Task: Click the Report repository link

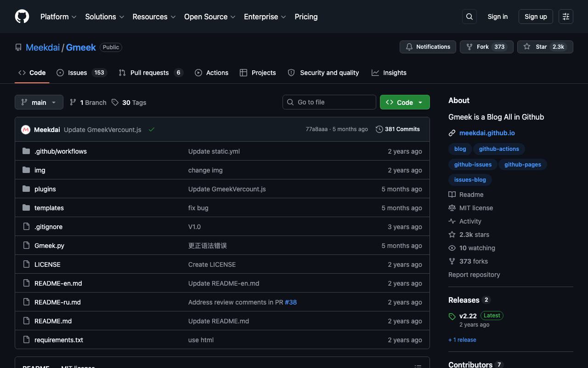Action: tap(474, 275)
